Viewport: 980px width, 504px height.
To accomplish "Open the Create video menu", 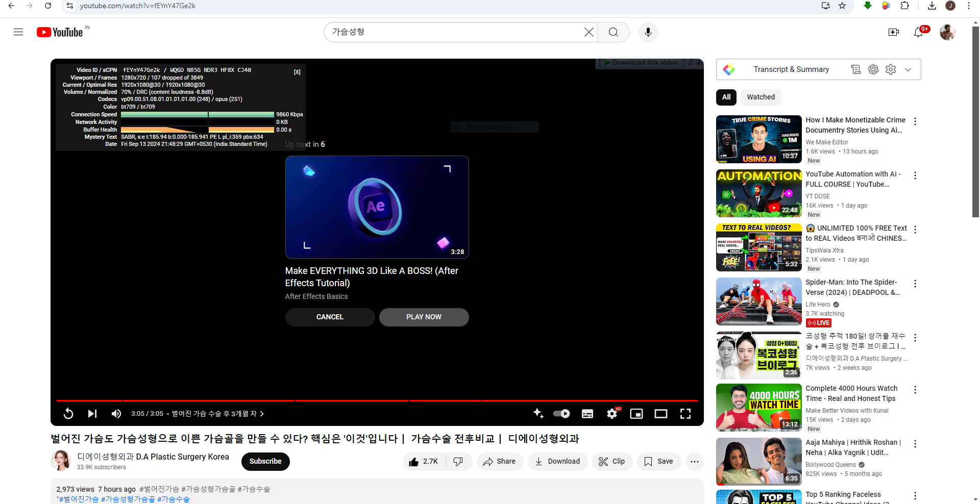I will 894,32.
